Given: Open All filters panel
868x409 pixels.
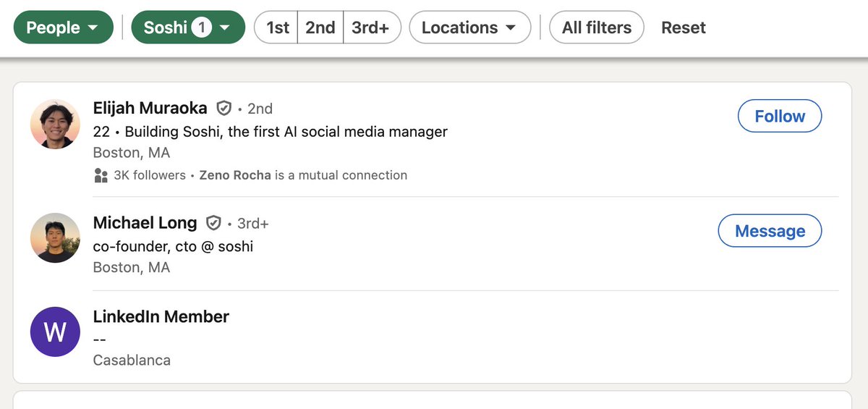Looking at the screenshot, I should tap(597, 28).
